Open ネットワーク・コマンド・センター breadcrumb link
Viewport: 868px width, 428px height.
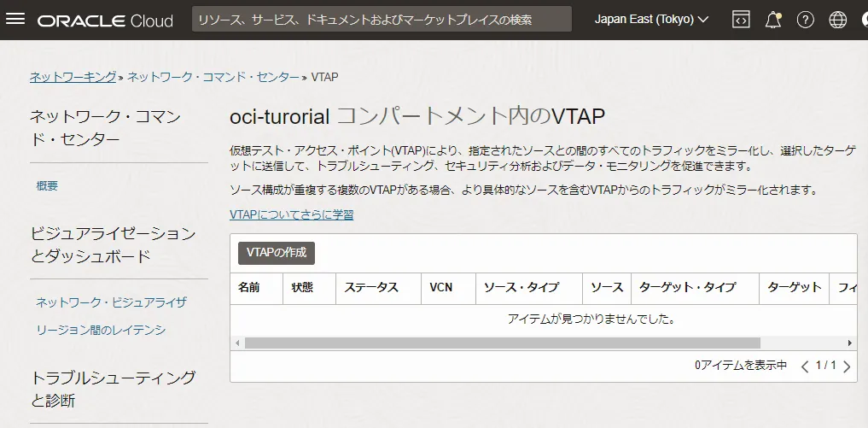[213, 77]
